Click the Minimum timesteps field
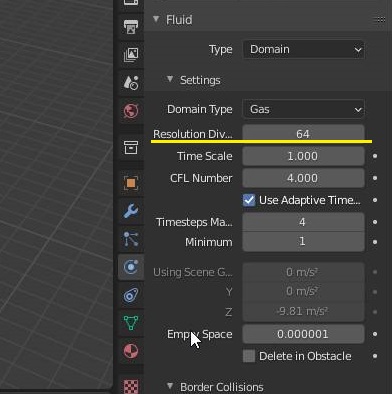 (x=303, y=241)
